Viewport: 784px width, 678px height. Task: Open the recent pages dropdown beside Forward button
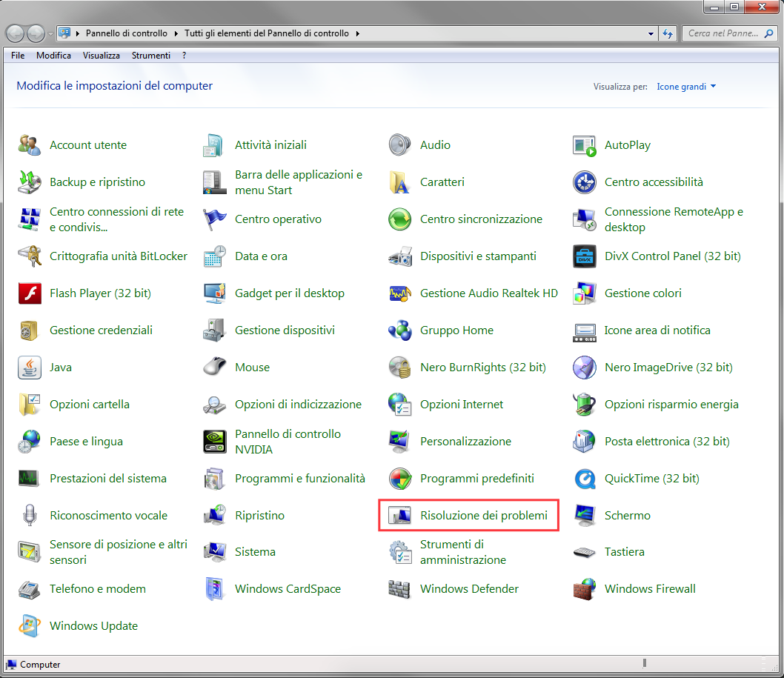[x=50, y=34]
